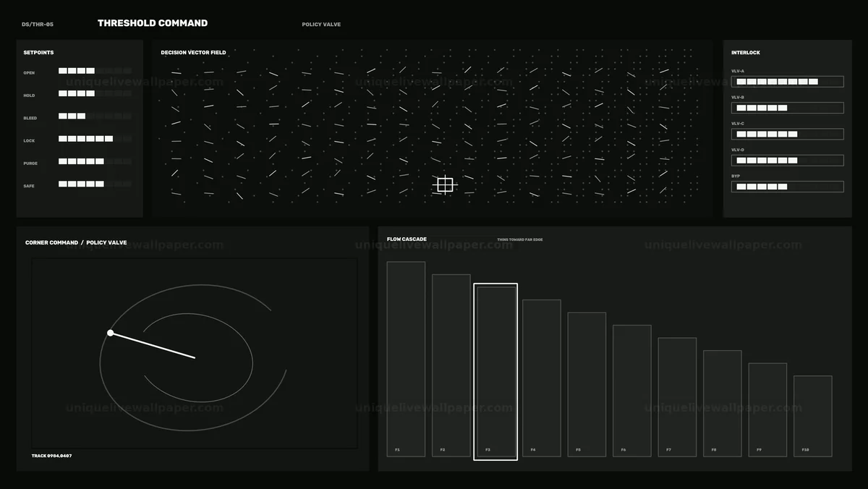Screen dimensions: 868x489
Task: Click the FLOW CASCADE heading
Action: pyautogui.click(x=407, y=239)
